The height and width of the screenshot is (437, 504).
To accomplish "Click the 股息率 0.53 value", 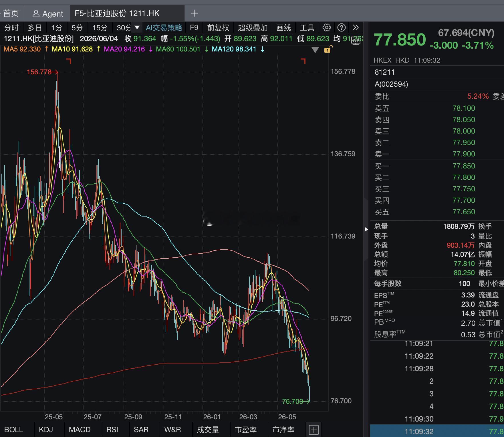I will [x=468, y=335].
